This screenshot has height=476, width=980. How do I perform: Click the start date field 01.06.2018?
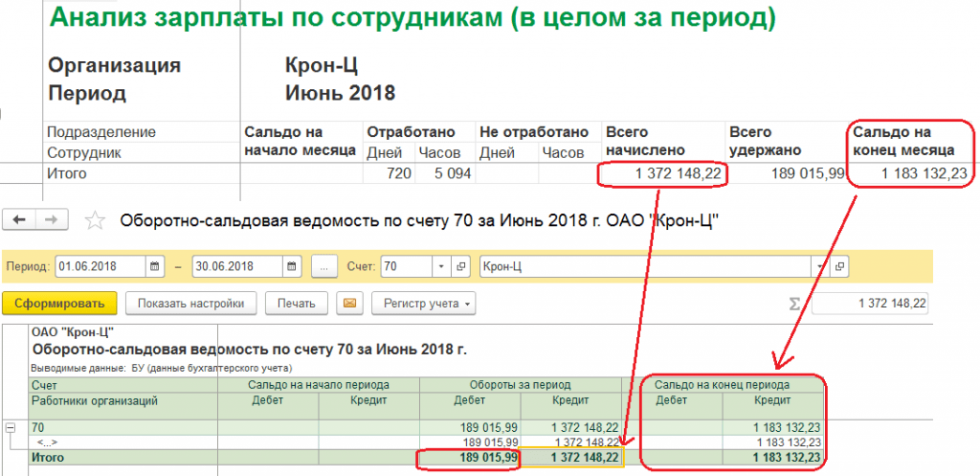pos(101,266)
